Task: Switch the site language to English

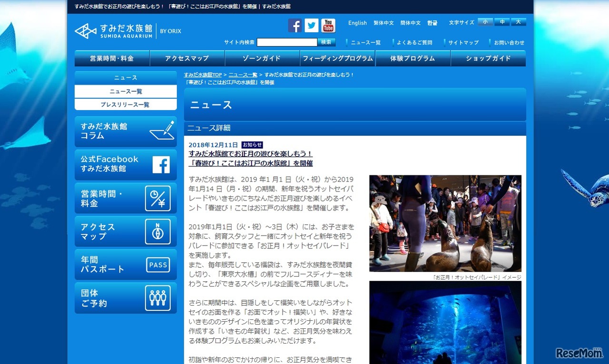Action: (x=357, y=23)
